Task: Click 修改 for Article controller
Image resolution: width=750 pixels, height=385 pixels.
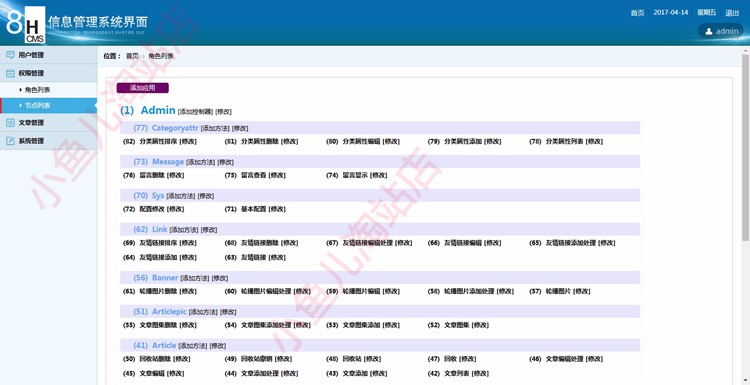Action: tap(218, 346)
